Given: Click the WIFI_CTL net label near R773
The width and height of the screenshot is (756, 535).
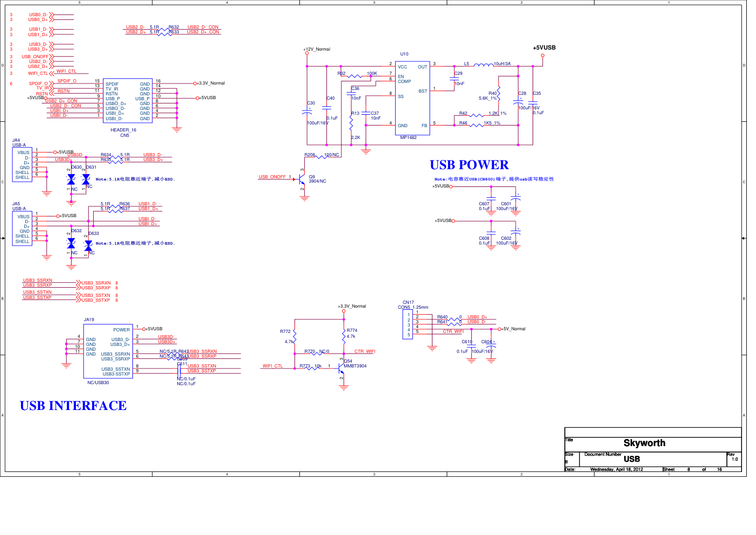Looking at the screenshot, I should [272, 366].
